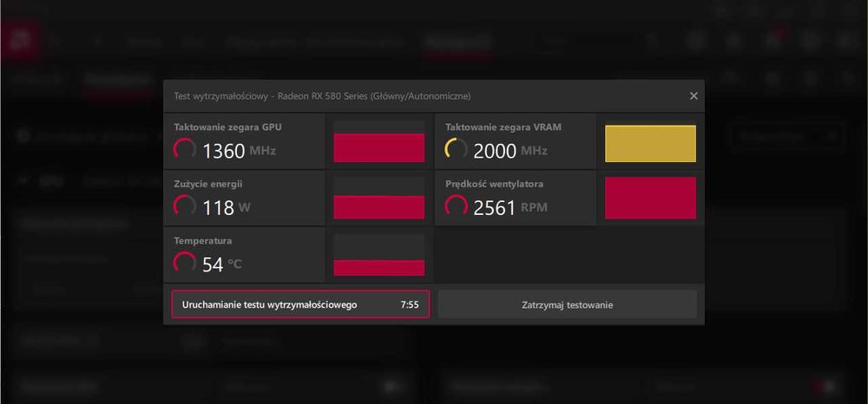Image resolution: width=868 pixels, height=404 pixels.
Task: Click the 2561 RPM fan value
Action: click(510, 208)
